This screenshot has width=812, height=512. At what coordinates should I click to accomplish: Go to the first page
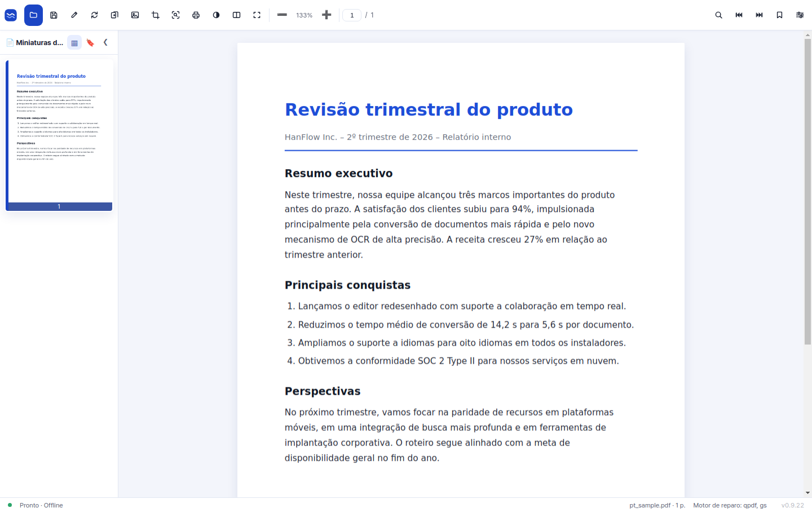(739, 15)
